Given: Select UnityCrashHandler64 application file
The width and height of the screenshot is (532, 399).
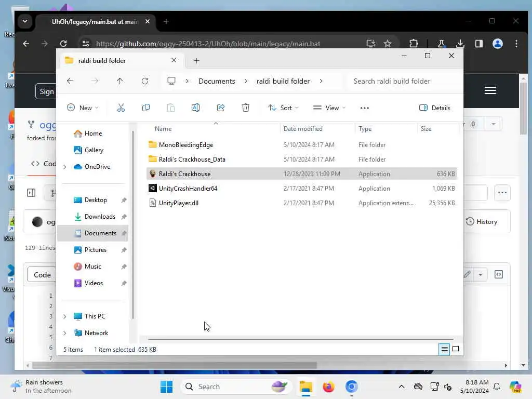Looking at the screenshot, I should pyautogui.click(x=302, y=189).
